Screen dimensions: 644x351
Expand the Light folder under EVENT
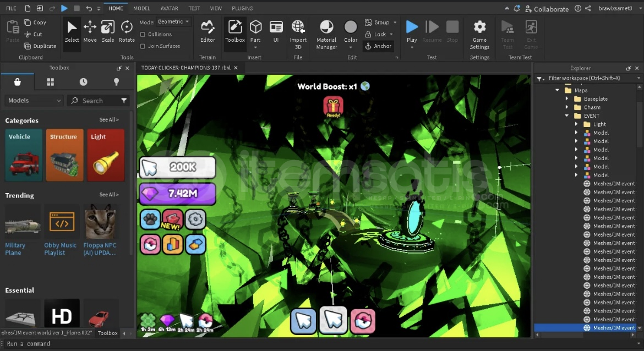[576, 124]
